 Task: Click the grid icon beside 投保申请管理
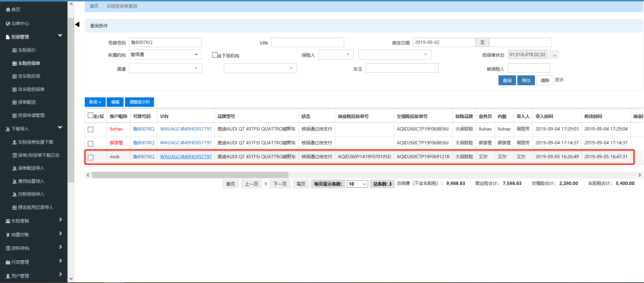15,116
